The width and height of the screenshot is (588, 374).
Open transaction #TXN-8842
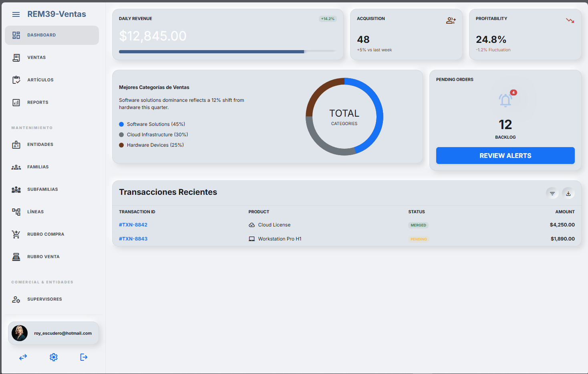click(x=133, y=225)
